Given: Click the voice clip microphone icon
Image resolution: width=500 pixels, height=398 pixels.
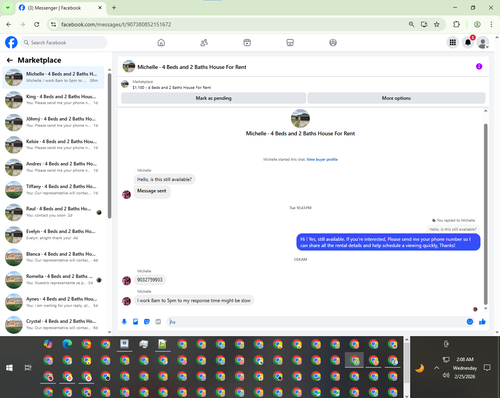Looking at the screenshot, I should point(124,322).
